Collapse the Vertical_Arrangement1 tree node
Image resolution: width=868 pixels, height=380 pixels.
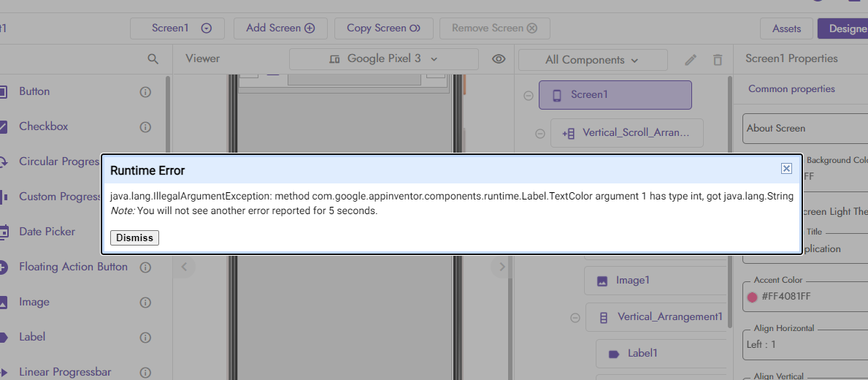point(575,317)
